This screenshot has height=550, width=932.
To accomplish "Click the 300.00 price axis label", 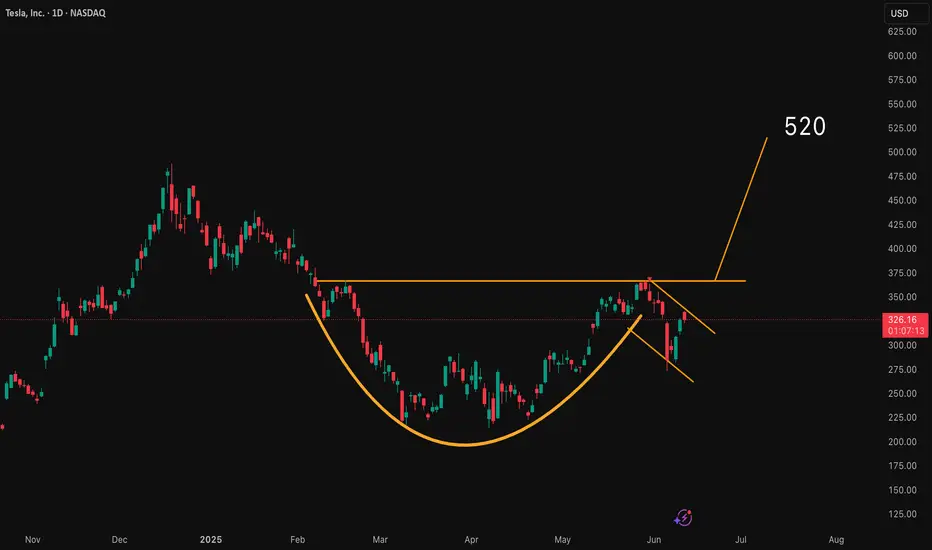I will coord(902,345).
